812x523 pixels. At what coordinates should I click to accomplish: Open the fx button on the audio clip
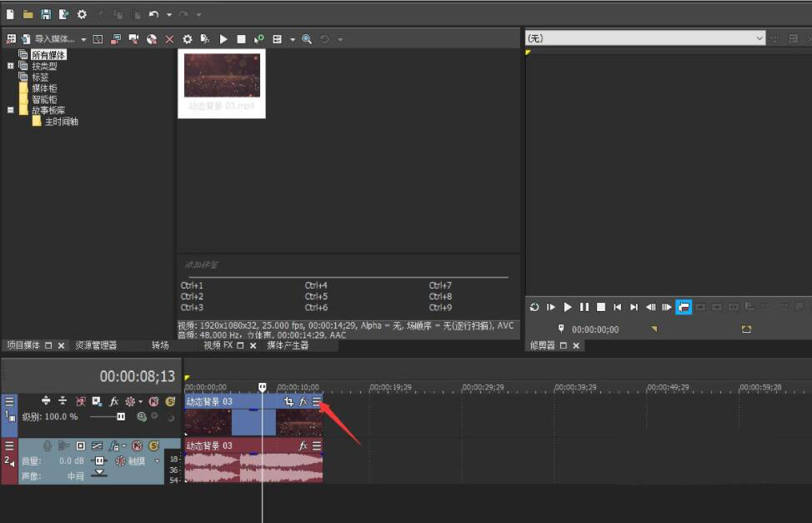point(303,446)
